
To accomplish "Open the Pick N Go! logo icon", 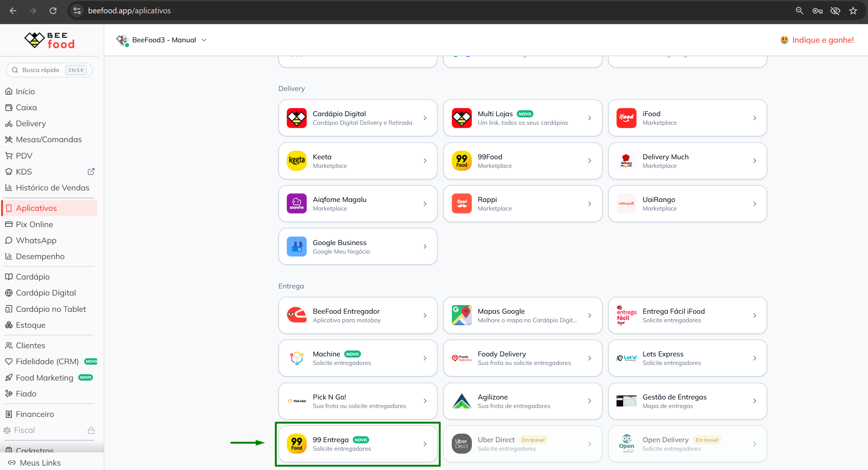I will tap(296, 401).
